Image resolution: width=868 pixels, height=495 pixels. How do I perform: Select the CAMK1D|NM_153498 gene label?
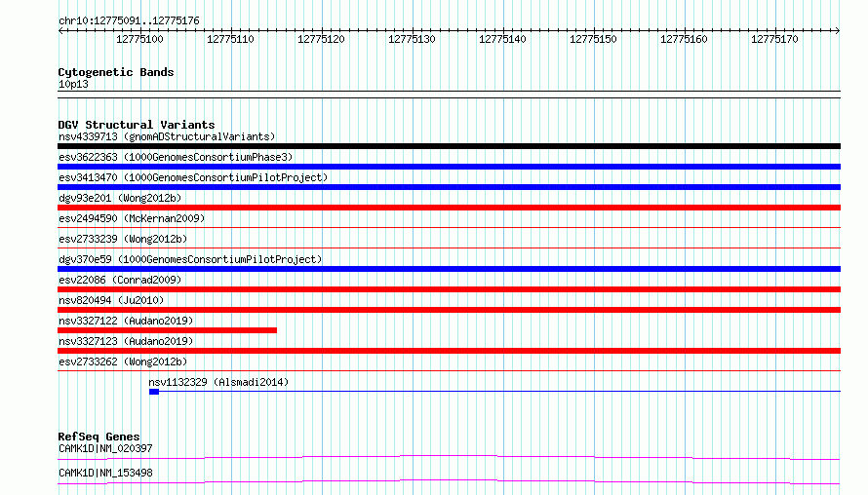105,473
